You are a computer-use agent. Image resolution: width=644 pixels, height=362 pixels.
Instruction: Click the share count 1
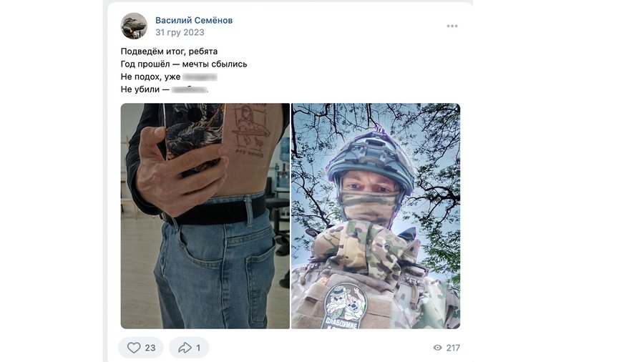(x=198, y=348)
